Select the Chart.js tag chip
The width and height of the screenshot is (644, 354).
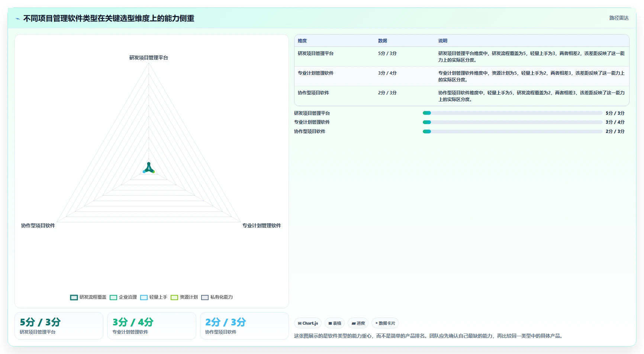[308, 323]
